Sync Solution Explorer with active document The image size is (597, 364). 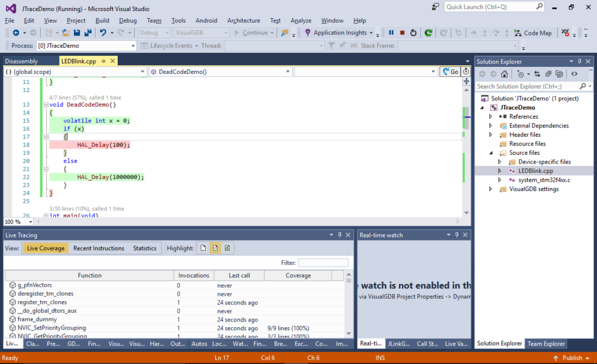coord(538,73)
